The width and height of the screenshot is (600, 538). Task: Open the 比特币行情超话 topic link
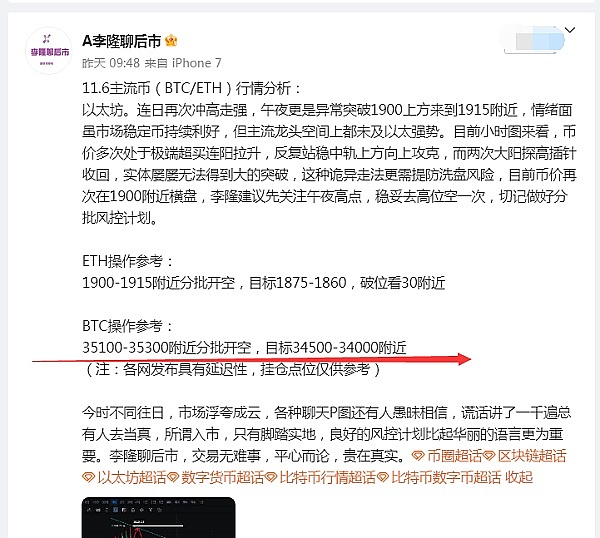coord(328,477)
